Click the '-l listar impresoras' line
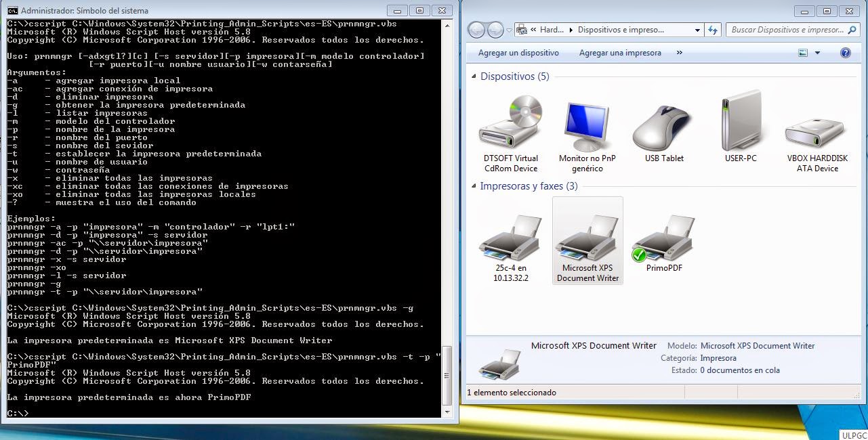Screen dimensions: 868x440 [x=77, y=113]
